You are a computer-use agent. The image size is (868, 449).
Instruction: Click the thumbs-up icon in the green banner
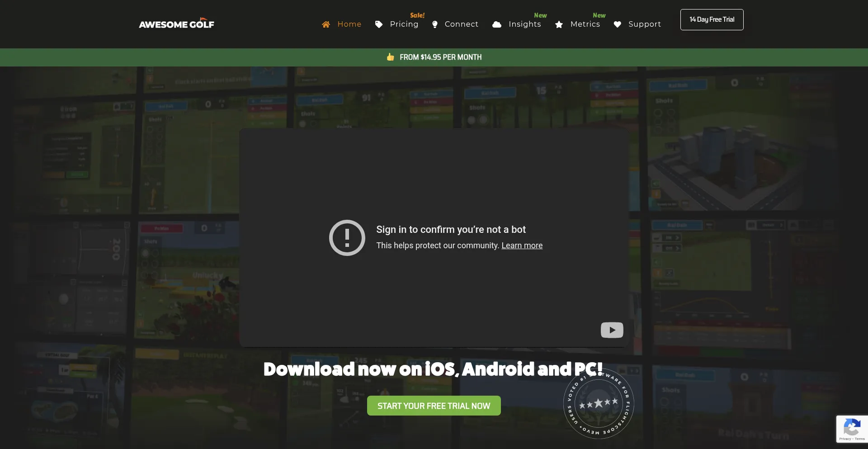[x=391, y=57]
